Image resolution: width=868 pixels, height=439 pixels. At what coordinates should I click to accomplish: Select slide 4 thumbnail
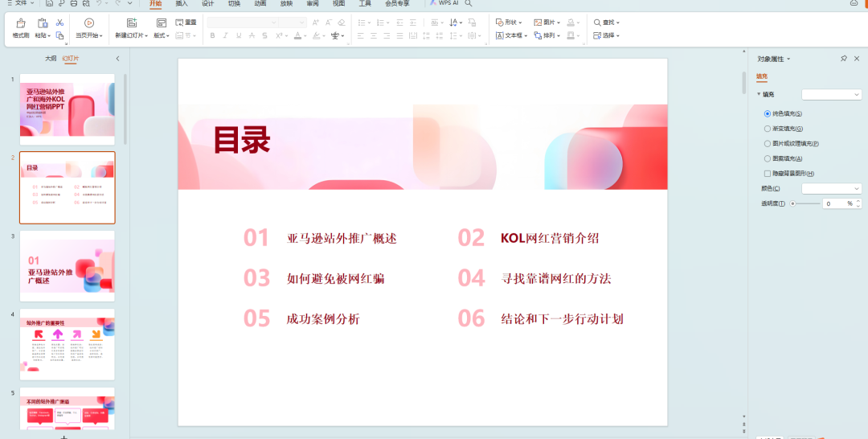[x=68, y=344]
